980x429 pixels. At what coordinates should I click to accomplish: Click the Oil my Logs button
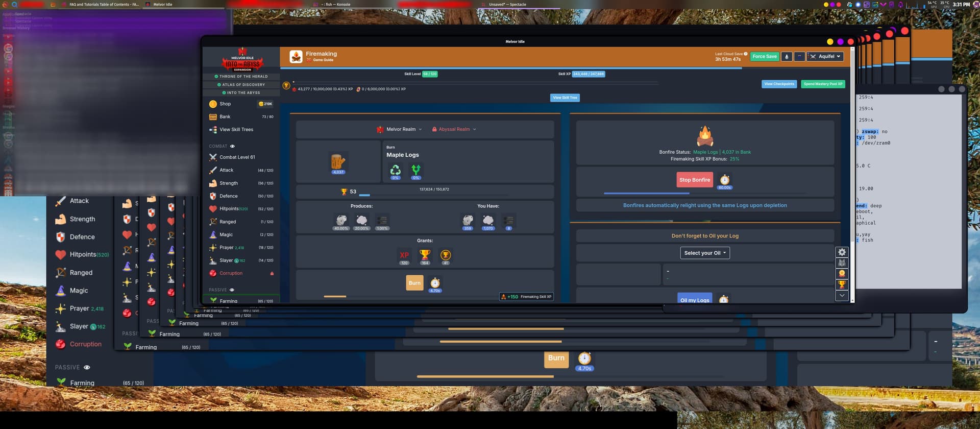coord(695,298)
